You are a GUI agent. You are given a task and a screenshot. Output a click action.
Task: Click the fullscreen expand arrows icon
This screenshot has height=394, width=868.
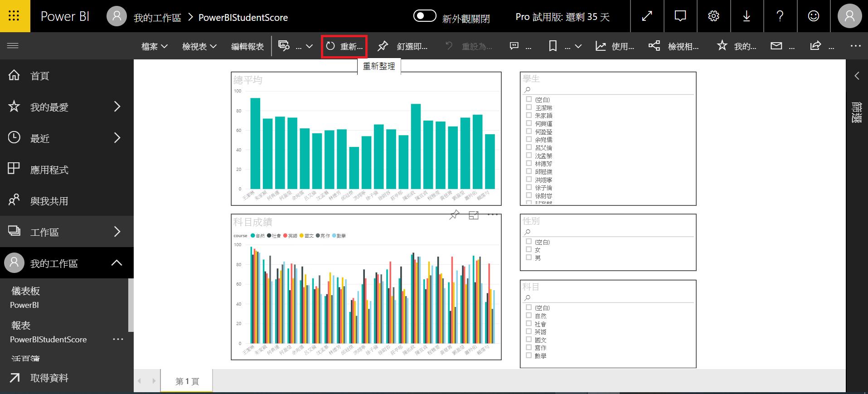pyautogui.click(x=647, y=16)
